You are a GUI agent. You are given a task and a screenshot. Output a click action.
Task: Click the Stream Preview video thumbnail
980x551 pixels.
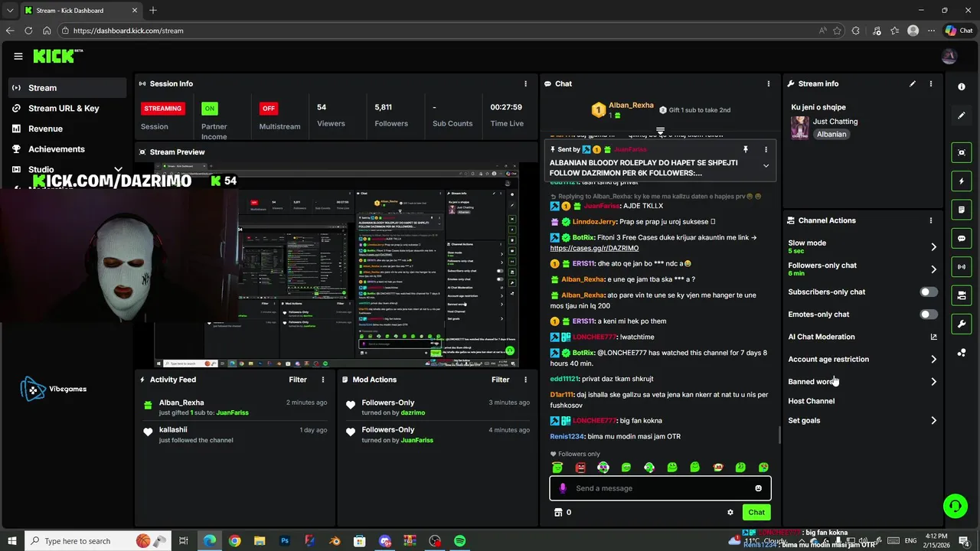(x=337, y=266)
